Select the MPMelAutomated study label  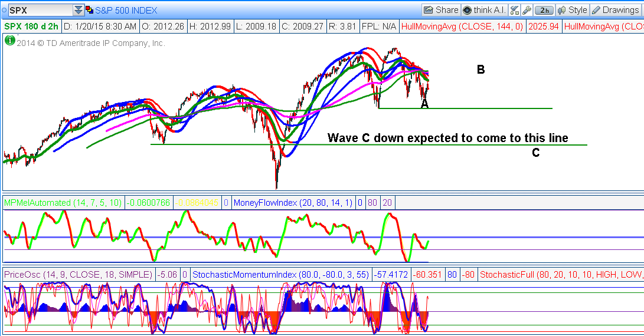pos(64,202)
